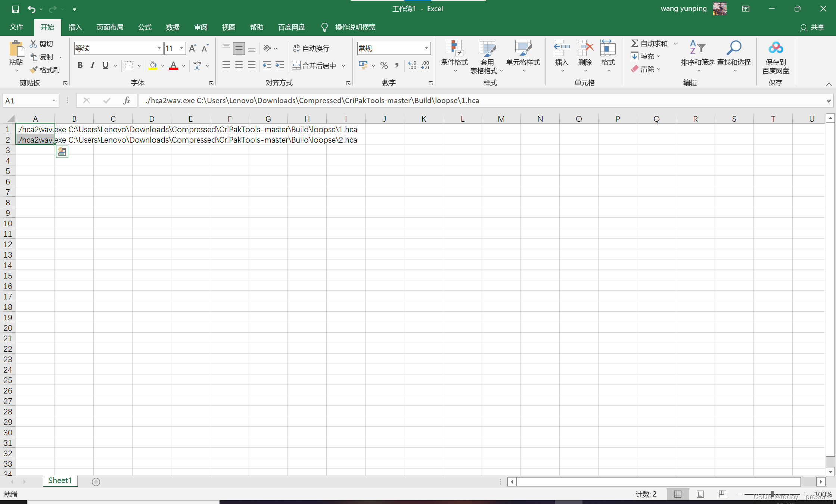Screen dimensions: 836x504
Task: Open the number format dropdown (常规)
Action: click(426, 48)
